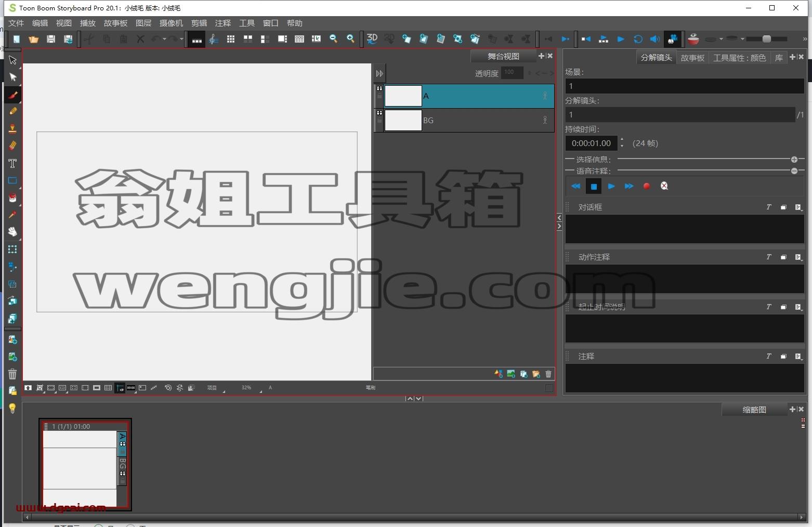Open the undo history dropdown arrow
Image resolution: width=812 pixels, height=527 pixels.
pyautogui.click(x=164, y=39)
